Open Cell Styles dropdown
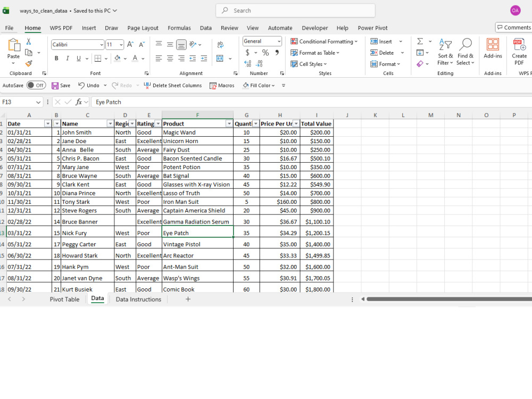The image size is (532, 399). click(309, 64)
